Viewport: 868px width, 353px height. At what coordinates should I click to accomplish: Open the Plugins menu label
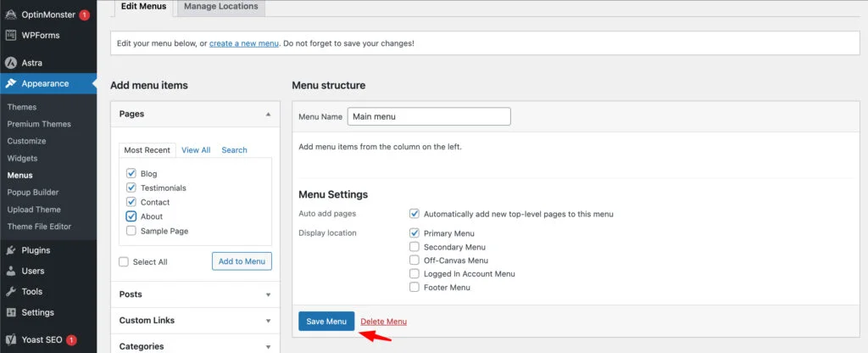[36, 250]
